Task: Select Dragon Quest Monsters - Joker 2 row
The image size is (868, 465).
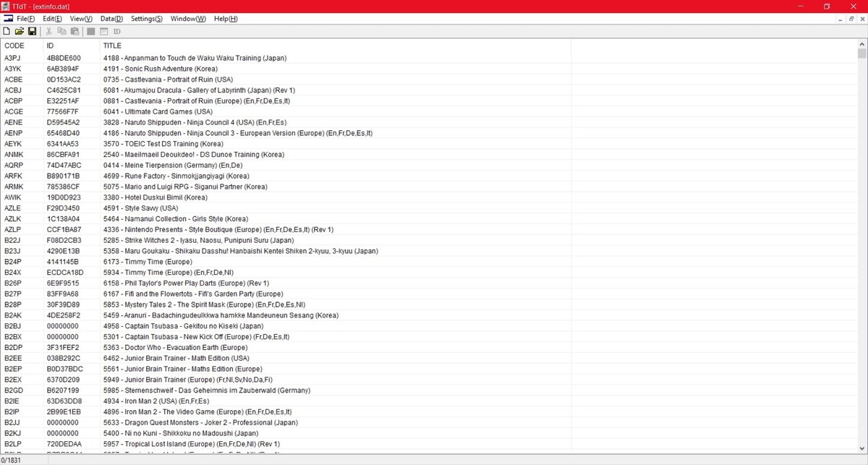Action: tap(428, 422)
